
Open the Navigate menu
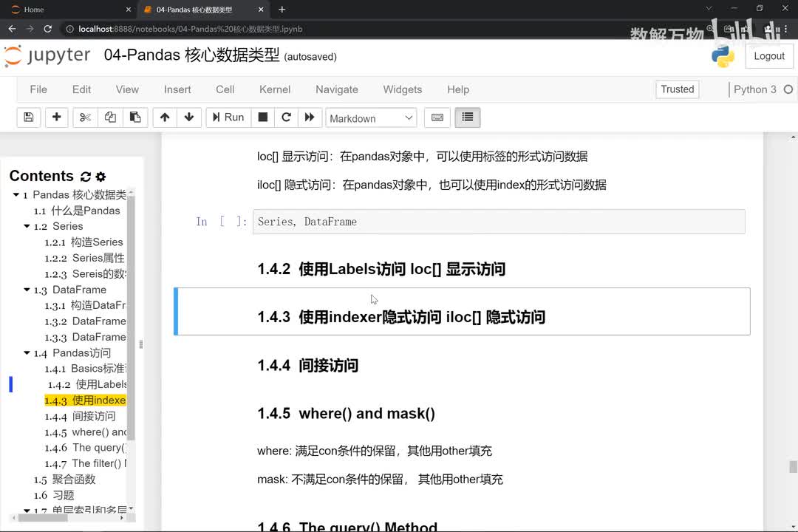(337, 89)
